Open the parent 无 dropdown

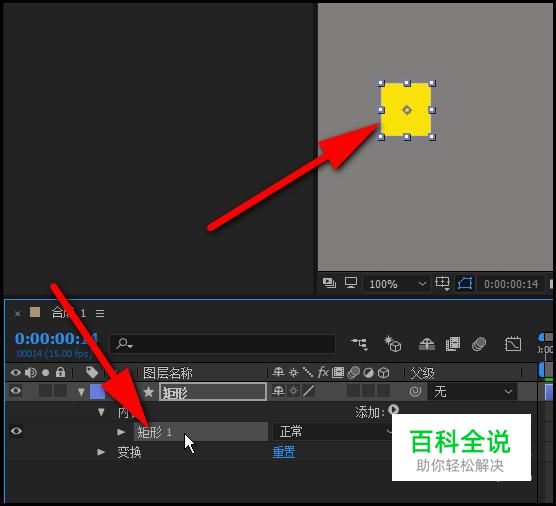pos(473,392)
